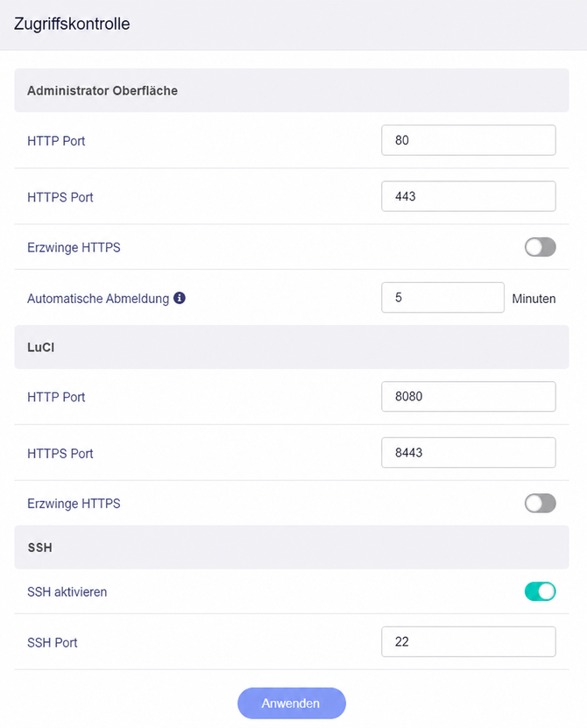Click the Automatische Abmeldung label text
This screenshot has height=728, width=587.
(x=98, y=299)
